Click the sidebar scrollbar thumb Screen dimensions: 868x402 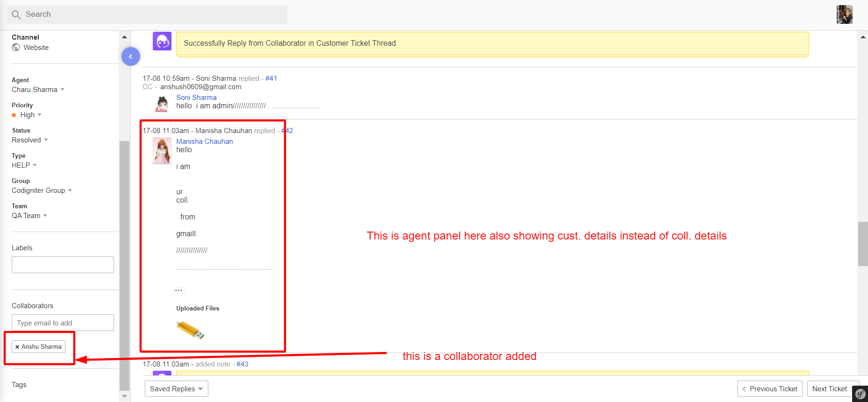124,265
